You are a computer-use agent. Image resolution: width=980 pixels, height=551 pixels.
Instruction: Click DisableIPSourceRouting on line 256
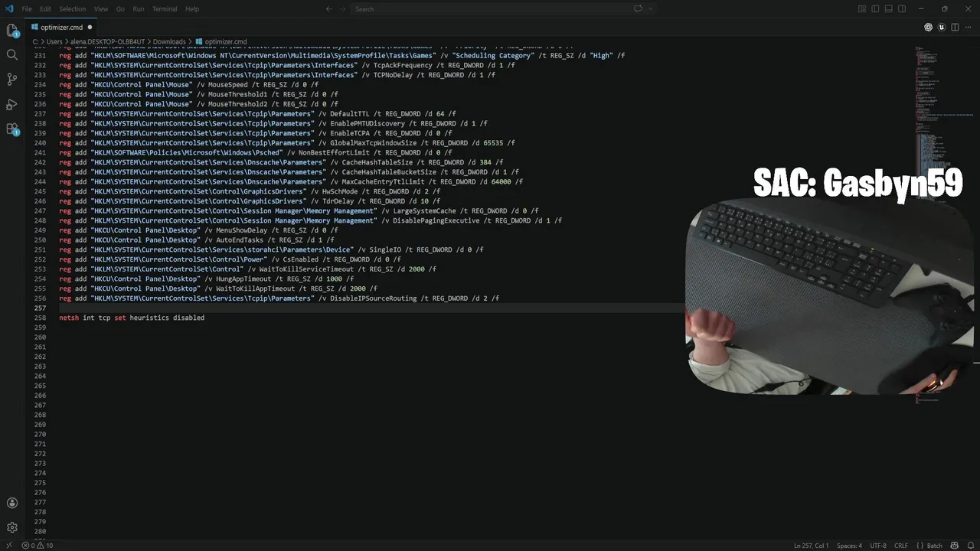(x=374, y=298)
